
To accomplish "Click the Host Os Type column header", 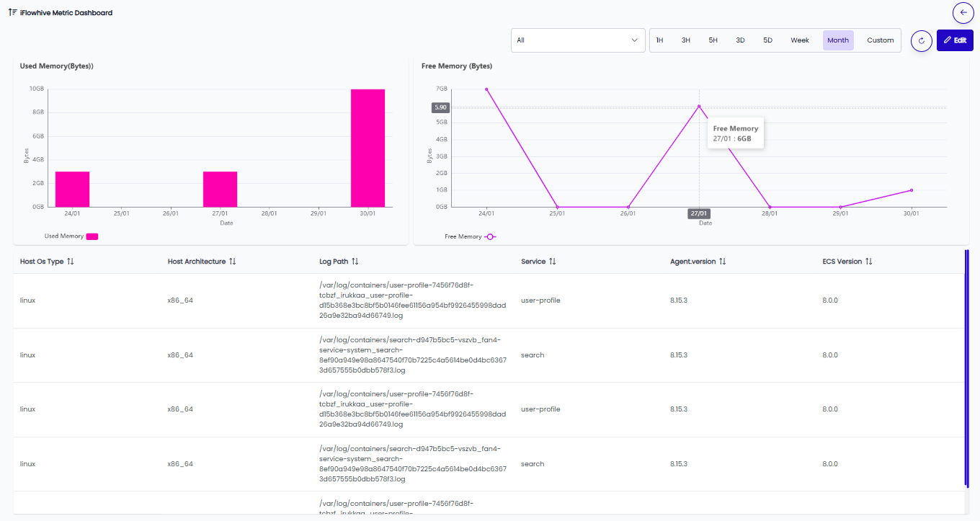I will [43, 262].
